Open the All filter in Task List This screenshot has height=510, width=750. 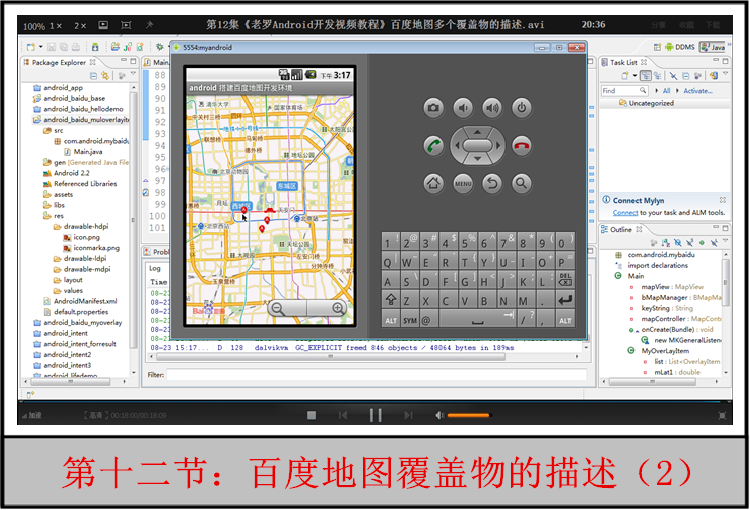pos(666,90)
